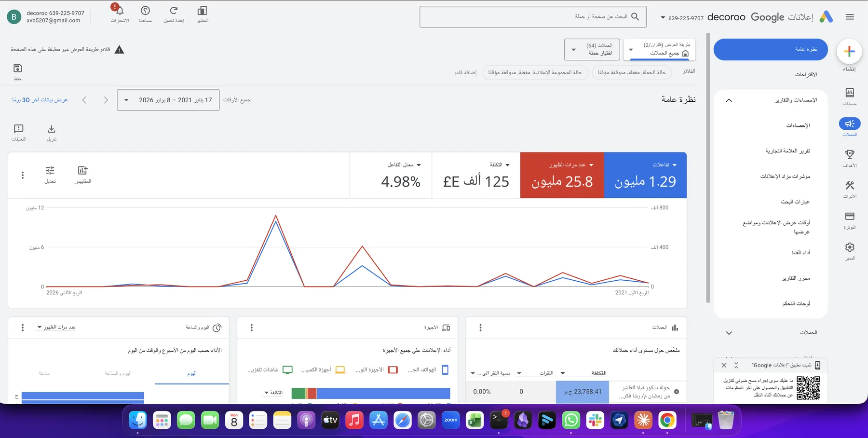Viewport: 868px width, 438px height.
Task: Open Tools (الأدوات) wrench icon
Action: coord(850,185)
